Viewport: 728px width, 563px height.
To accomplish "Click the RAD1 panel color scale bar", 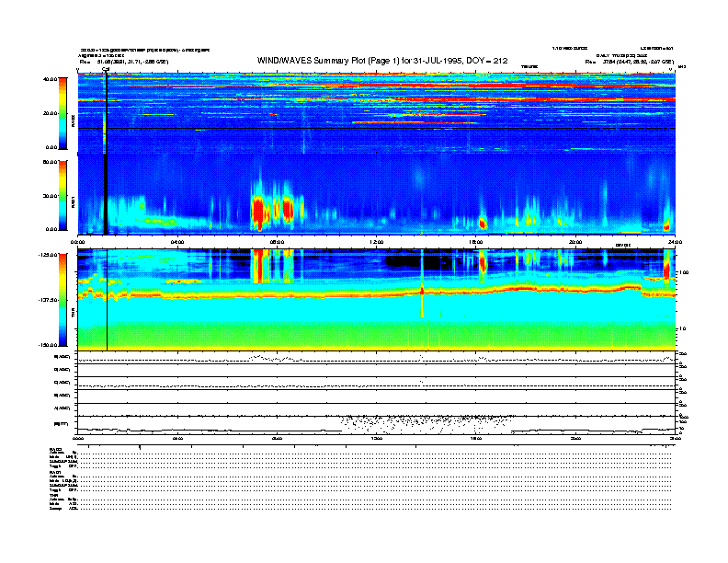I will coord(63,195).
